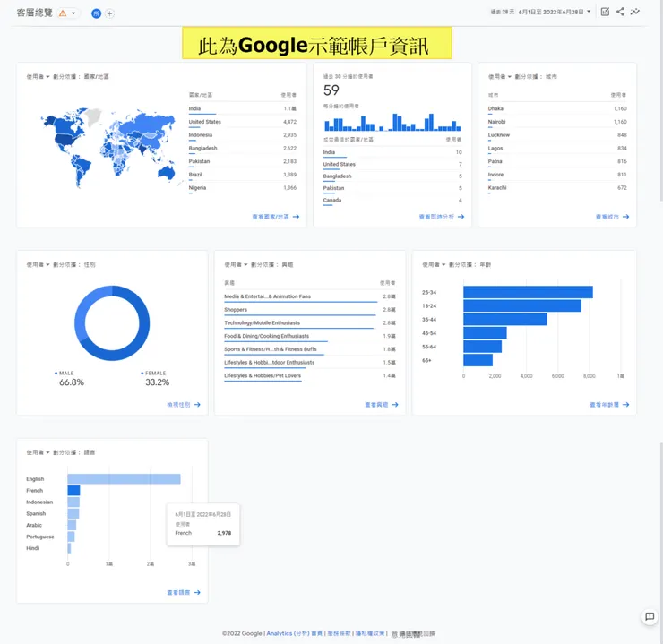
Task: Select Karachi row in city table
Action: point(557,188)
